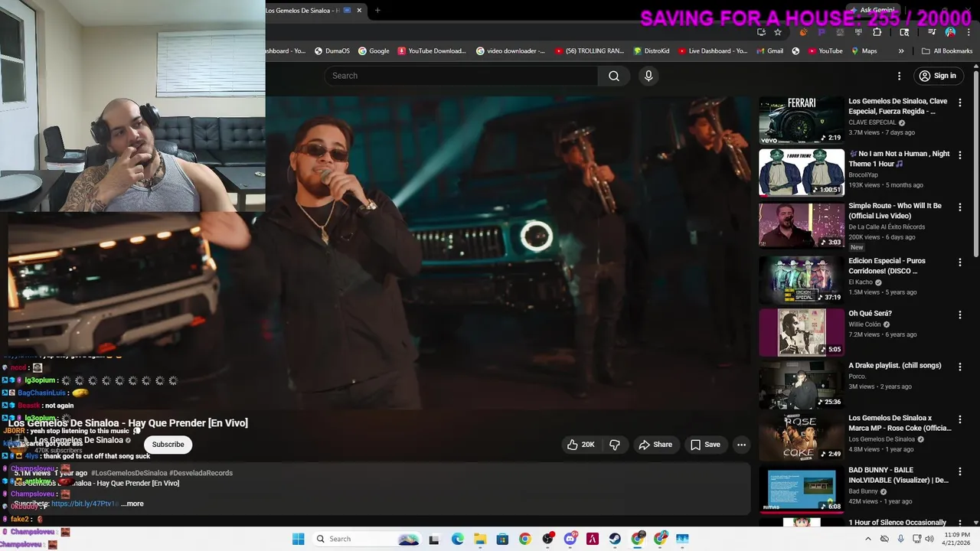The height and width of the screenshot is (551, 980).
Task: Dislike the video with thumbs-down icon
Action: pyautogui.click(x=614, y=445)
